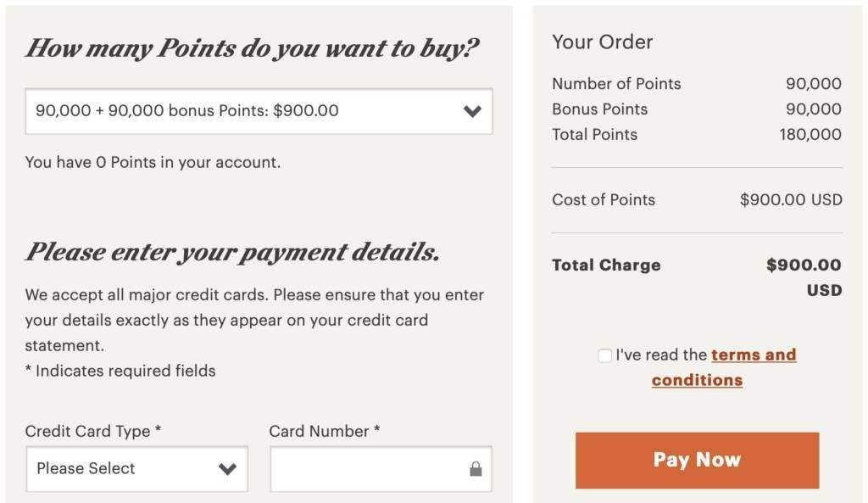
Task: Click the 'You have 0 Points in your account' text
Action: click(x=153, y=162)
